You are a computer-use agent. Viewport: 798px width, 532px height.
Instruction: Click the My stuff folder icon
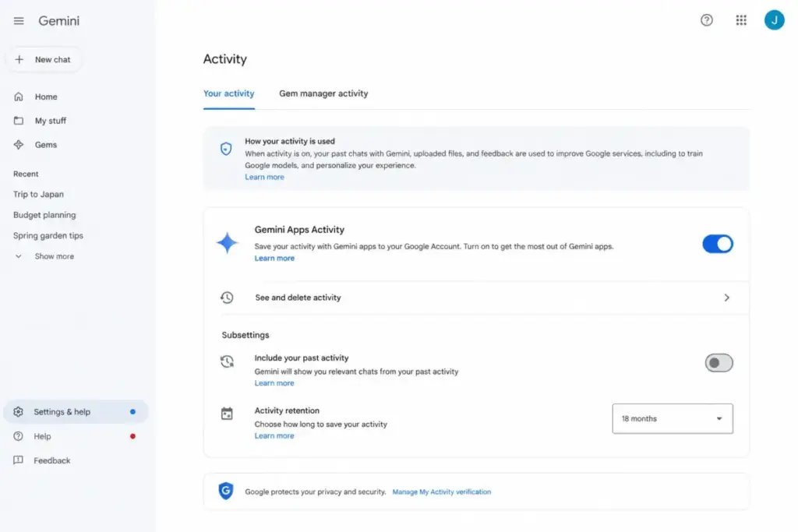click(x=19, y=121)
